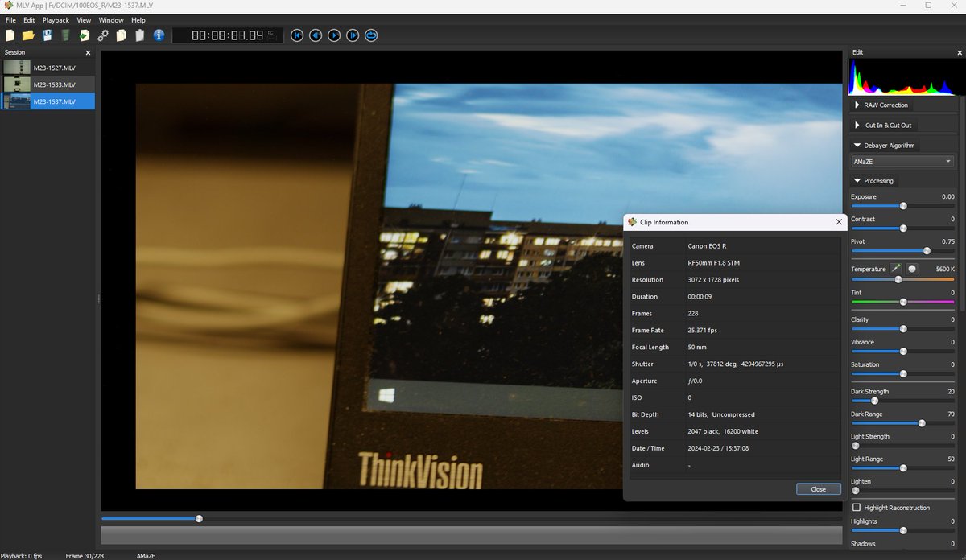
Task: Open a session with the yellow folder icon
Action: 28,35
